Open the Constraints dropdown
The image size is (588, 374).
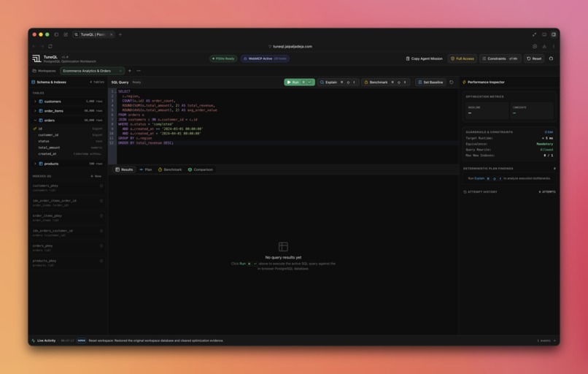[x=500, y=58]
